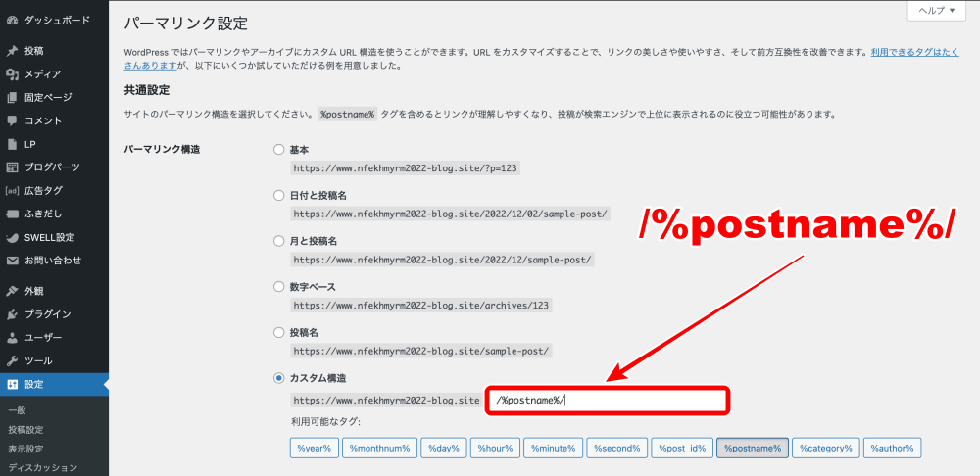Click the %postname% tag button
980x476 pixels.
pos(752,448)
